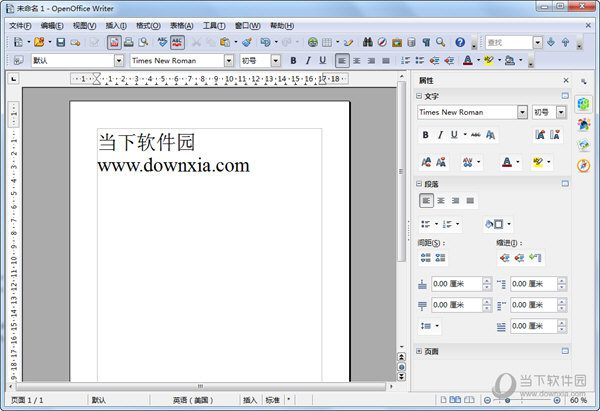
Task: Insert a table via the table icon
Action: point(327,42)
